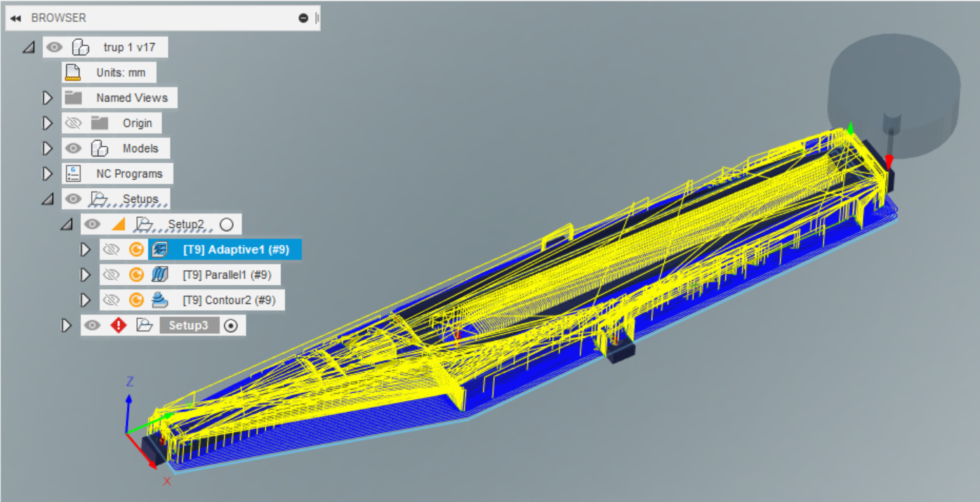Image resolution: width=980 pixels, height=502 pixels.
Task: Select the [T9] Contour2 (#9) operation
Action: coord(229,300)
